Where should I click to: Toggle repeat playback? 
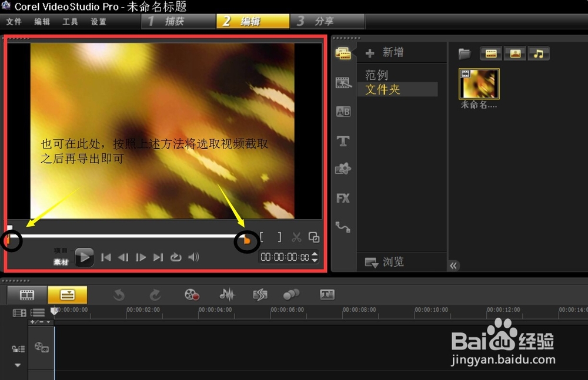pos(175,257)
